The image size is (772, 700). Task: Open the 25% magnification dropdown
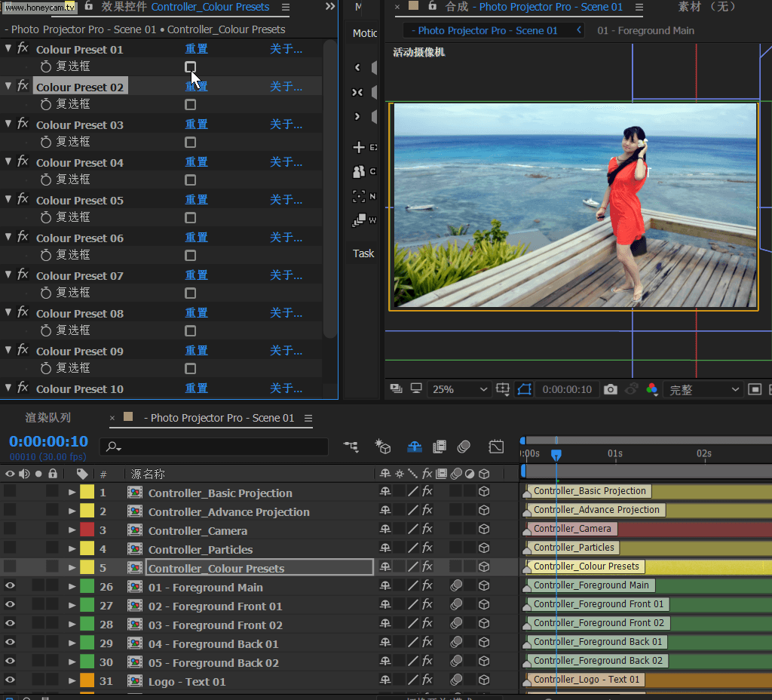tap(459, 389)
